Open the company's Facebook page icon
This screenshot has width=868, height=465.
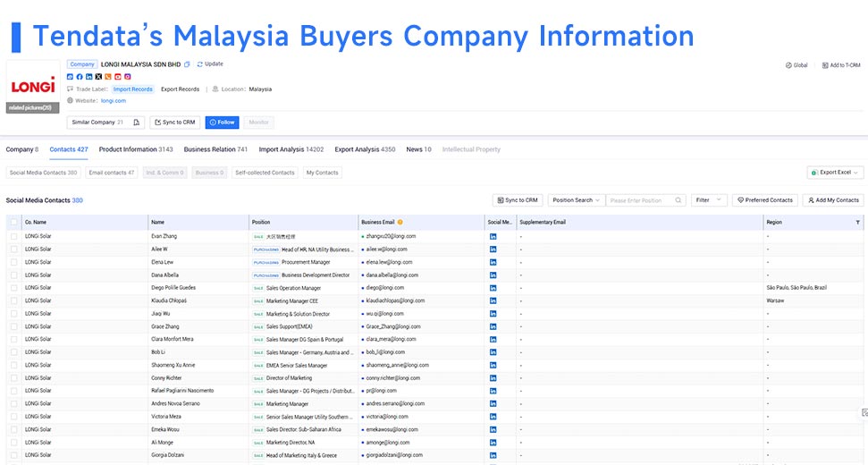click(x=80, y=77)
